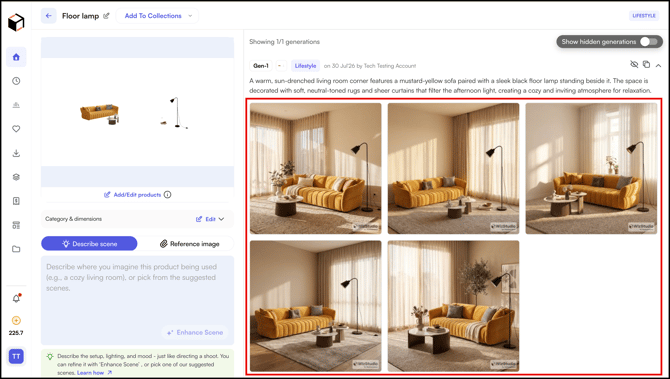The image size is (670, 379).
Task: Click the 225.7 credits value
Action: click(16, 333)
